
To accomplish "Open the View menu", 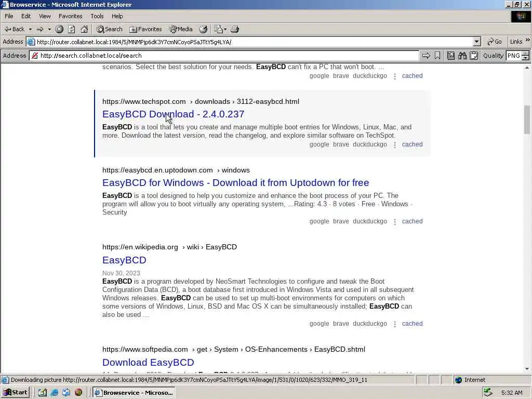I will pos(45,16).
